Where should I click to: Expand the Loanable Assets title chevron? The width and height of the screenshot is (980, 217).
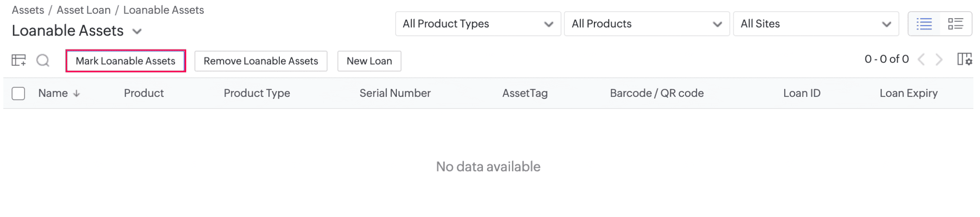pyautogui.click(x=137, y=31)
